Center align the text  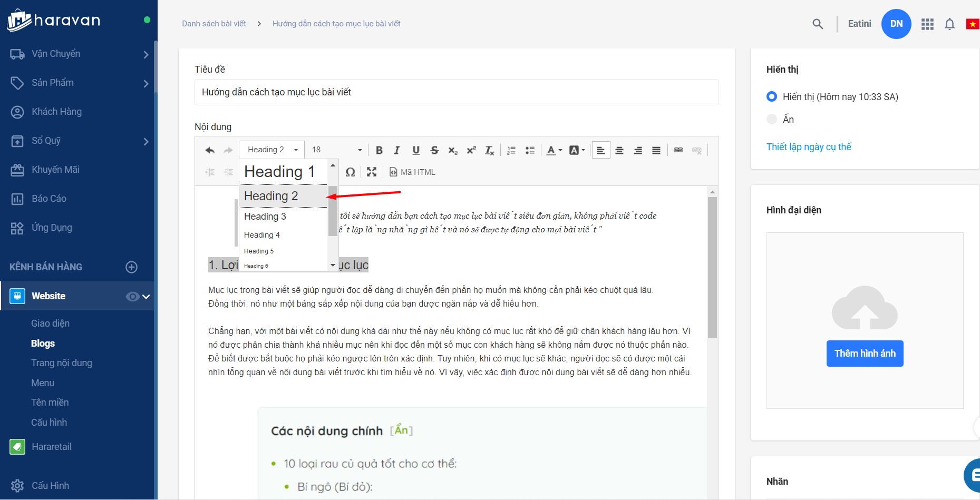(619, 150)
